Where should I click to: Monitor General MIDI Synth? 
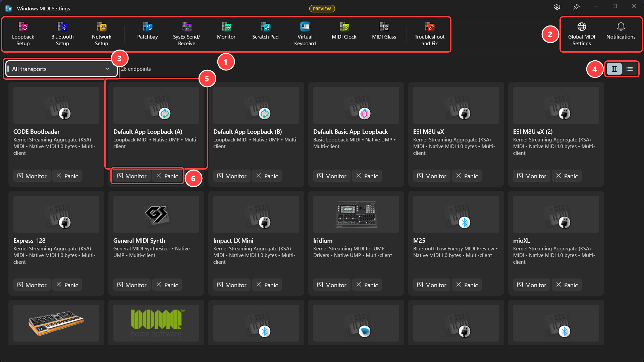coord(132,285)
